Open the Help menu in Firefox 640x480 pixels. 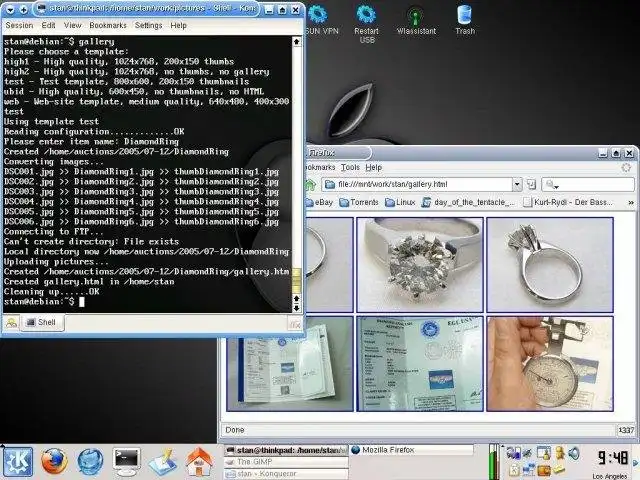(x=373, y=167)
